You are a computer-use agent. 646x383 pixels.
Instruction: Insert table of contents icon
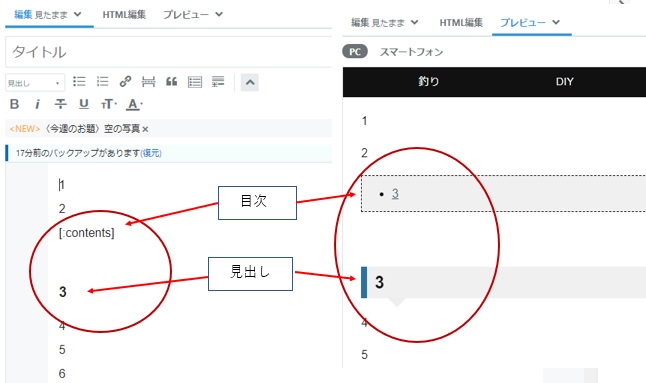195,82
